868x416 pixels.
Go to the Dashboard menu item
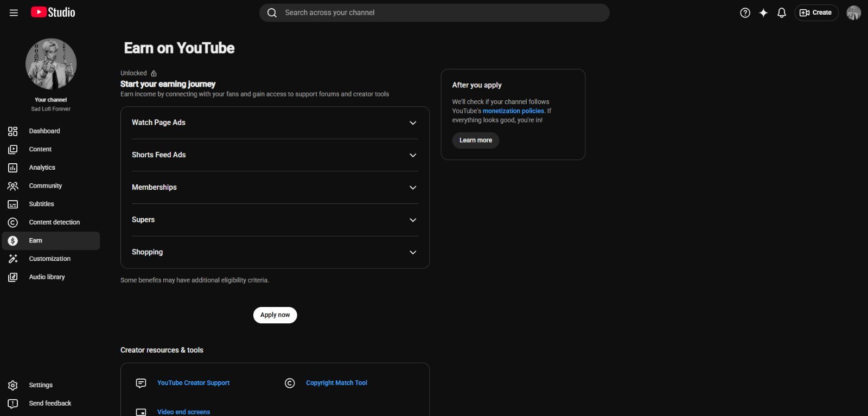(x=44, y=131)
